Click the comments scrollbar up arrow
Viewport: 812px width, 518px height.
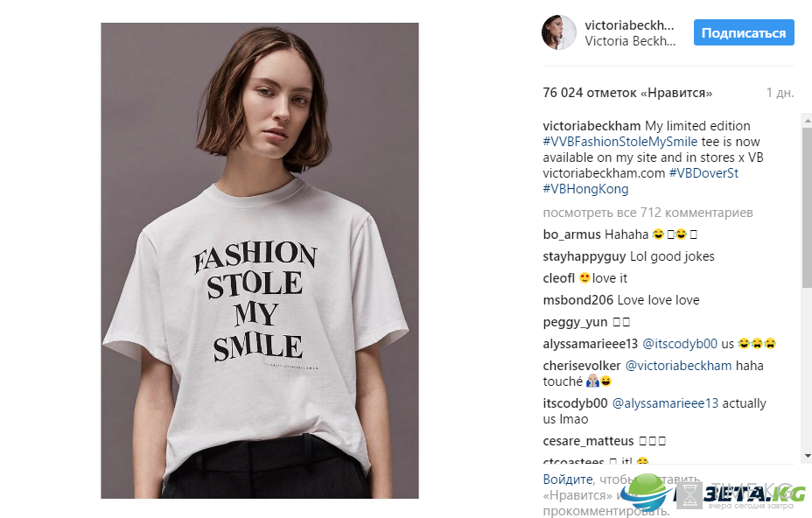pyautogui.click(x=807, y=120)
